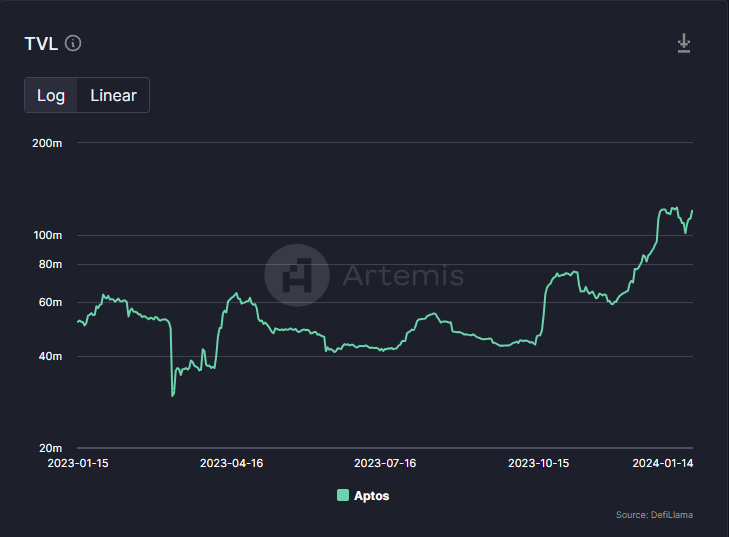Select the 200m y-axis label
The height and width of the screenshot is (537, 729).
pyautogui.click(x=47, y=143)
